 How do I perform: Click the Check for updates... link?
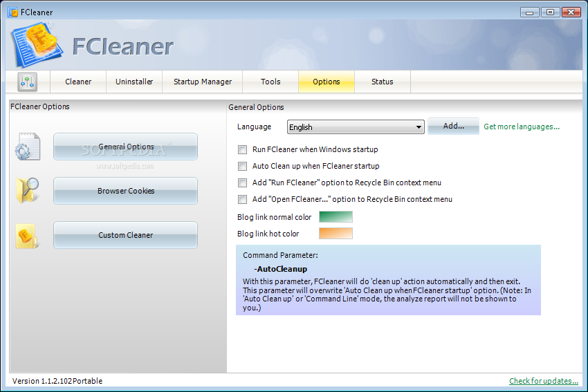click(x=543, y=381)
